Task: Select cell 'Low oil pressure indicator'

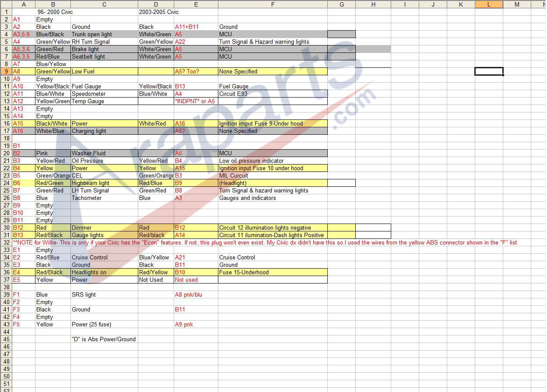Action: click(273, 161)
